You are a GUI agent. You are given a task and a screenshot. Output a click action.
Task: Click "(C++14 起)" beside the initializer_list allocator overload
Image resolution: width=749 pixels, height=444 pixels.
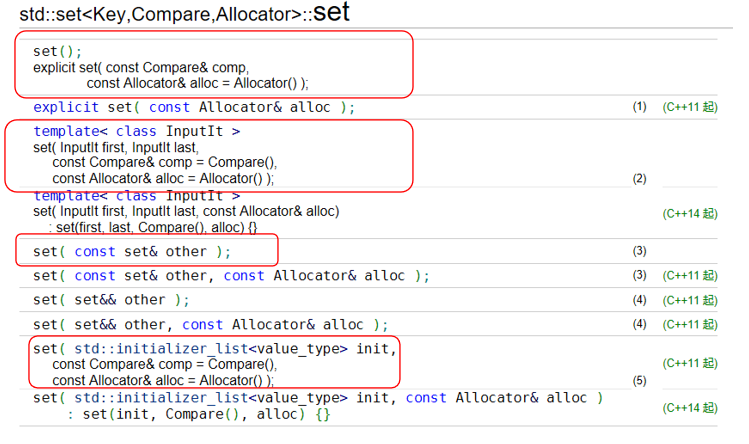click(690, 408)
